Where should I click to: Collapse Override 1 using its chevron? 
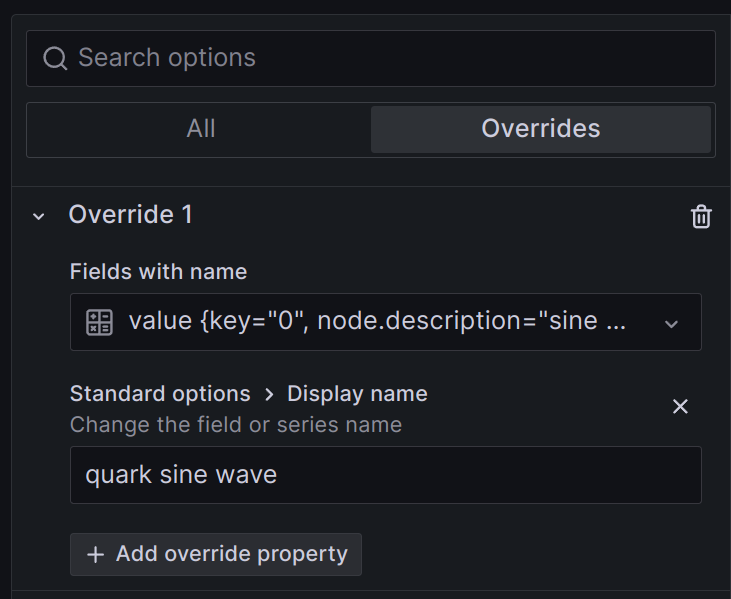39,216
